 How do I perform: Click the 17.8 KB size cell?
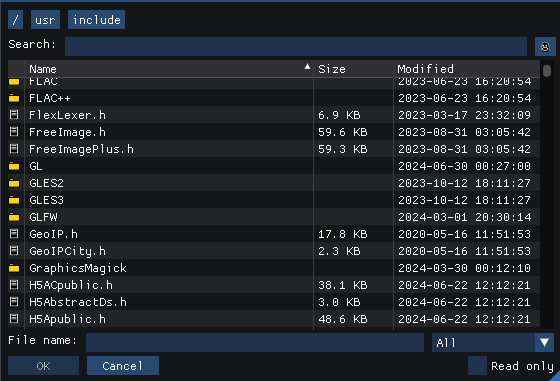[343, 234]
